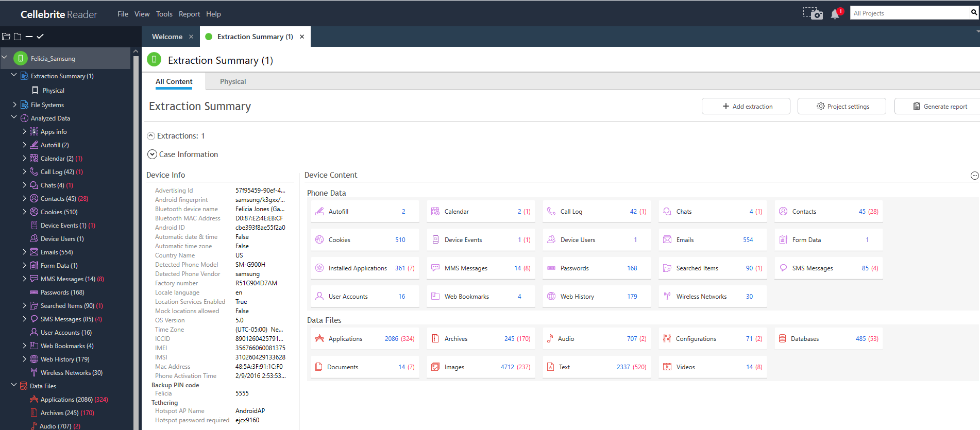Open the Web History tile
Screen dimensions: 980x430
coord(596,297)
